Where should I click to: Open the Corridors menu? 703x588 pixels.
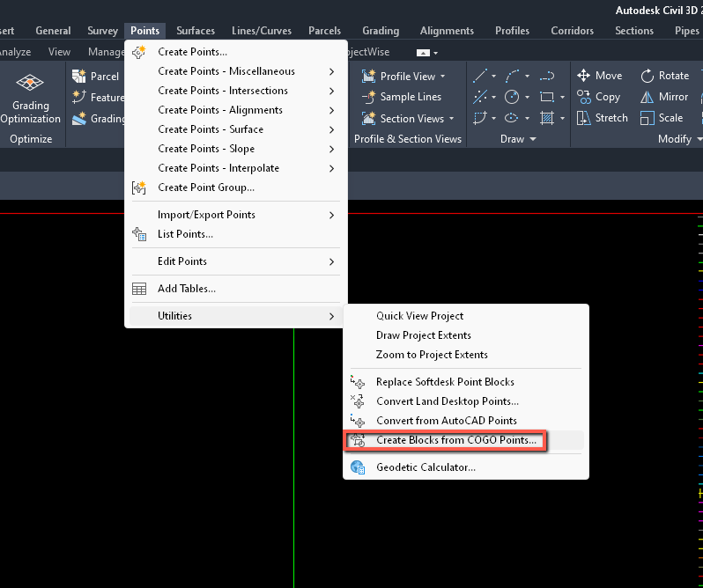tap(572, 31)
